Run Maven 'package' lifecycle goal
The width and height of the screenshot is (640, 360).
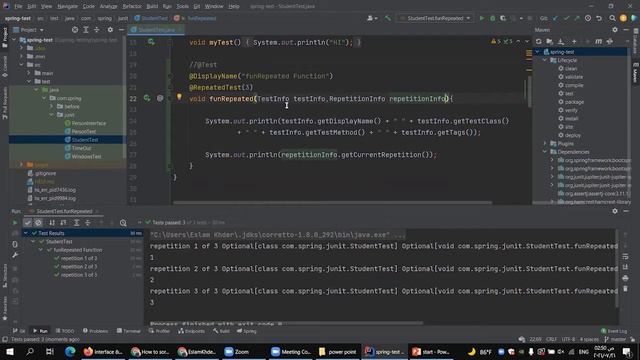(574, 102)
